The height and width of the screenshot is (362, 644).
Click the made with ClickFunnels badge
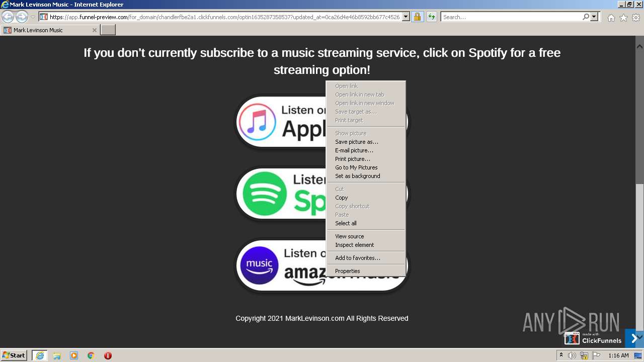coord(593,338)
